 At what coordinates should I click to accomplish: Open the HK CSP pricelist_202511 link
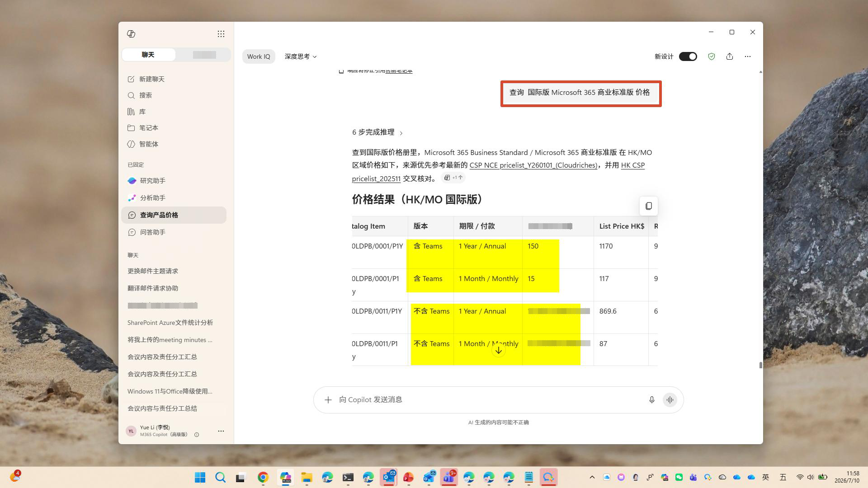click(x=498, y=172)
